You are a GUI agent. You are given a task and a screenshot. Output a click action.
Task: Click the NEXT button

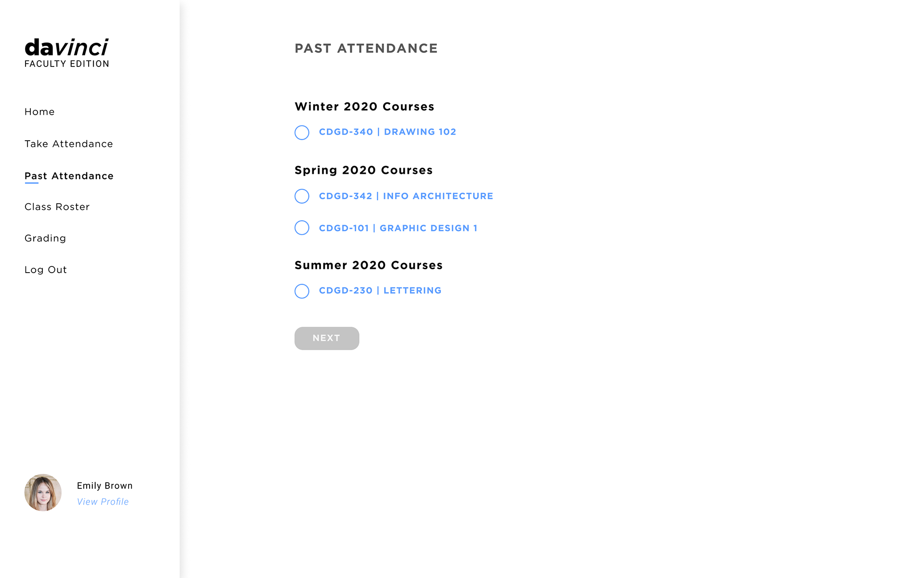tap(327, 338)
